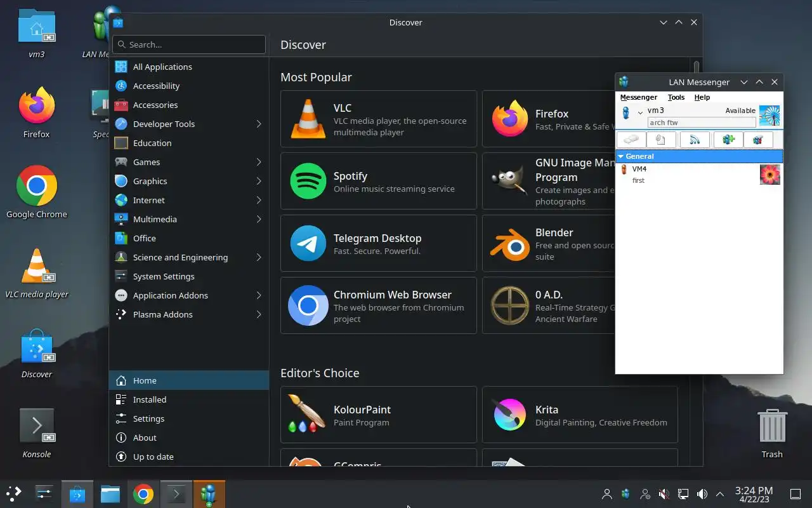
Task: Click the Discover search field
Action: [x=189, y=44]
